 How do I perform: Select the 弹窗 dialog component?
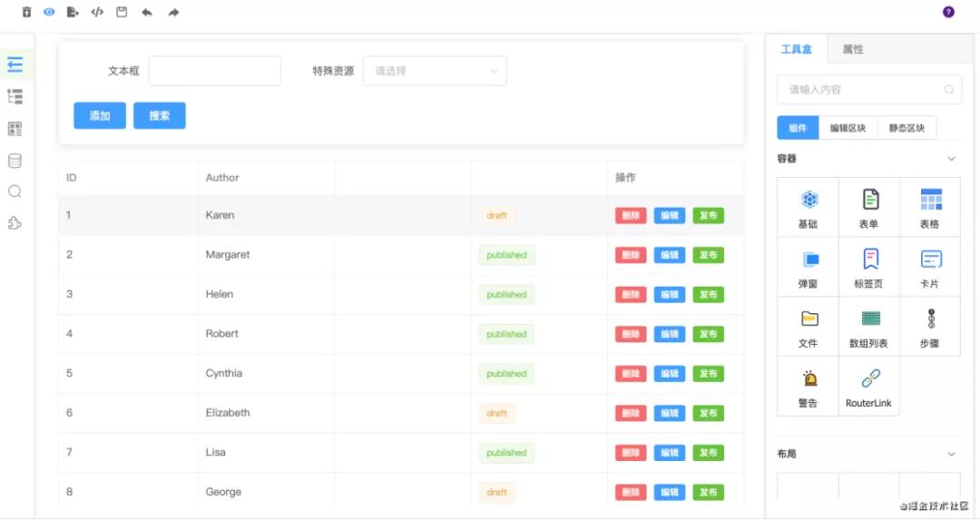(x=808, y=267)
